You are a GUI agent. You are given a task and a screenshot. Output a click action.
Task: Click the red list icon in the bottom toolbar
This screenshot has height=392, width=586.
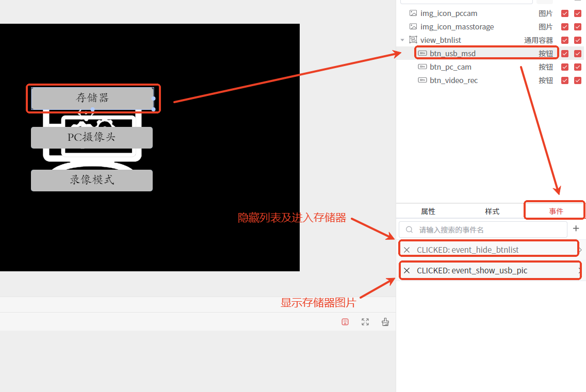[x=345, y=322]
